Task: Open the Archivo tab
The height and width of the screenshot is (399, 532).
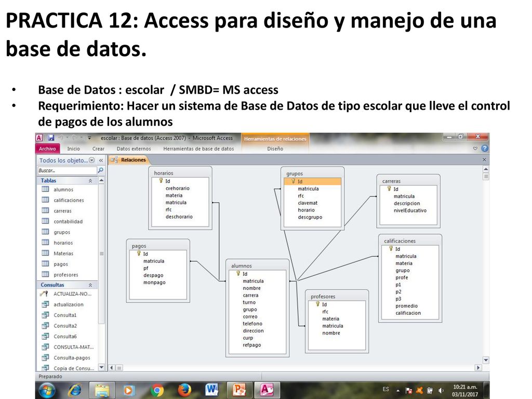Action: point(47,149)
